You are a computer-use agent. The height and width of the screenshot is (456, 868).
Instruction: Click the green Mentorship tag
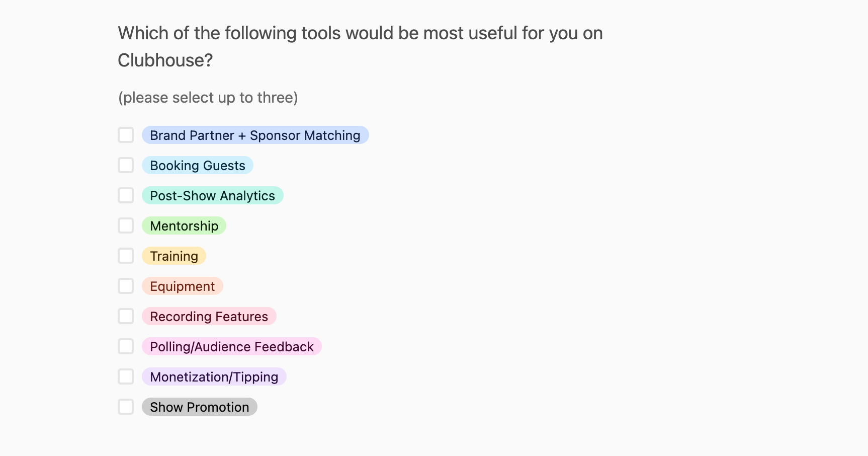click(184, 225)
